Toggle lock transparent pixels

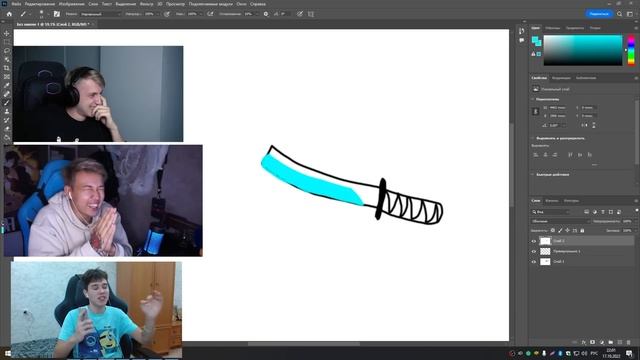coord(553,231)
